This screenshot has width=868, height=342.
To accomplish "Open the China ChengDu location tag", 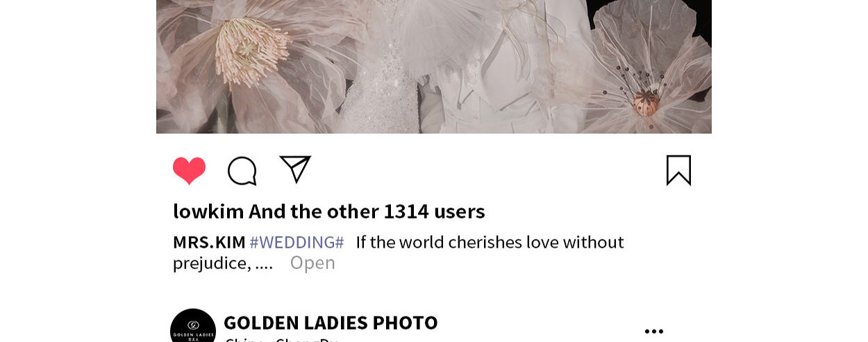I will (281, 340).
